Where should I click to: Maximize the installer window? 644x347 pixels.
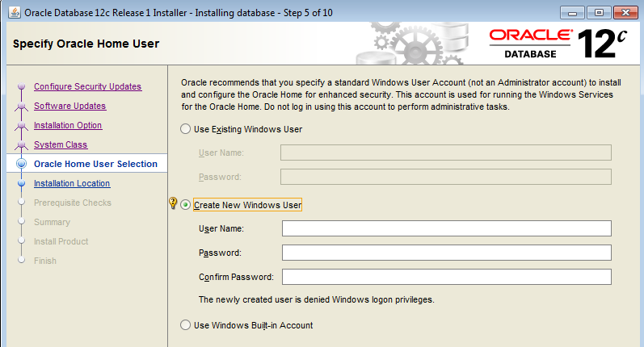[599, 13]
